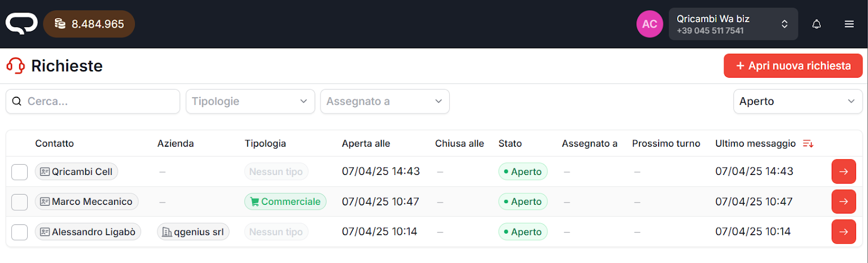The width and height of the screenshot is (868, 263).
Task: Click Aperto status badge in Qricambi Cell row
Action: click(x=523, y=172)
